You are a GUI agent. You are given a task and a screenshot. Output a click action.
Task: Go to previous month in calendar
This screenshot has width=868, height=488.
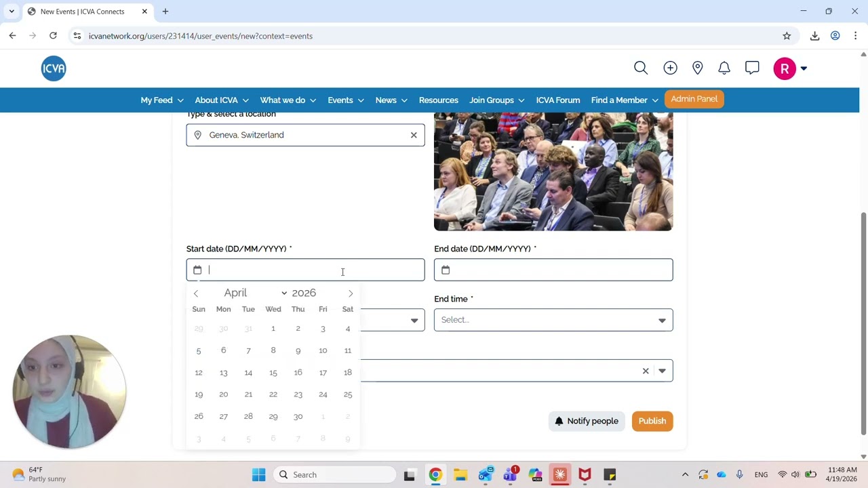coord(196,293)
